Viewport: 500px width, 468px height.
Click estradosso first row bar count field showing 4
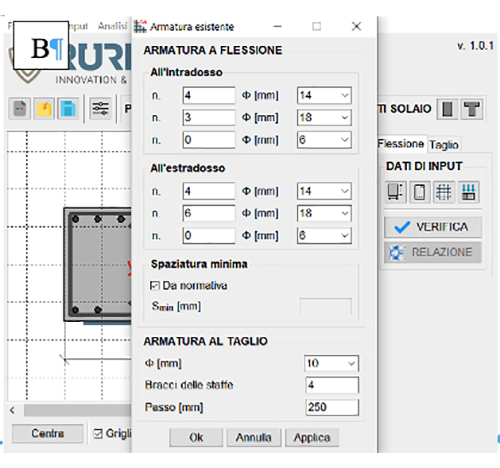tap(209, 191)
